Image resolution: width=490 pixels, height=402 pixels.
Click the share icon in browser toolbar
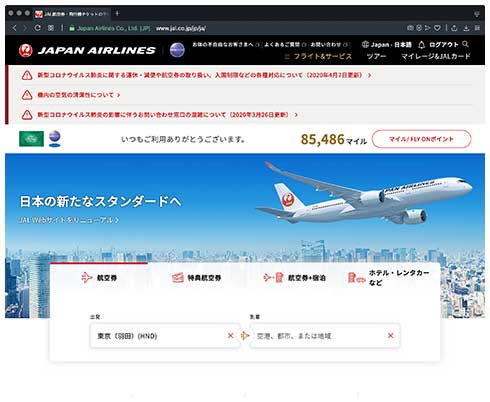[x=454, y=28]
